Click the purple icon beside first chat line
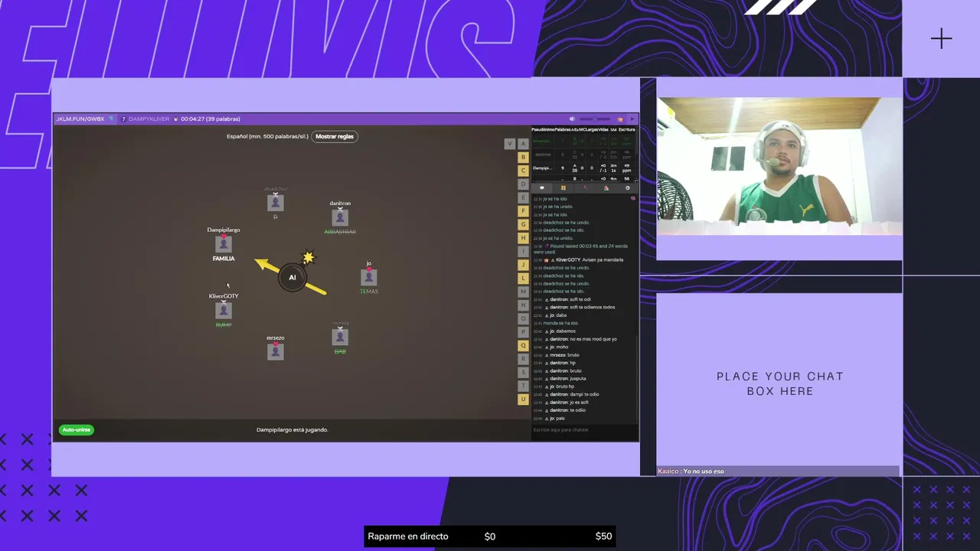The image size is (980, 551). [632, 198]
